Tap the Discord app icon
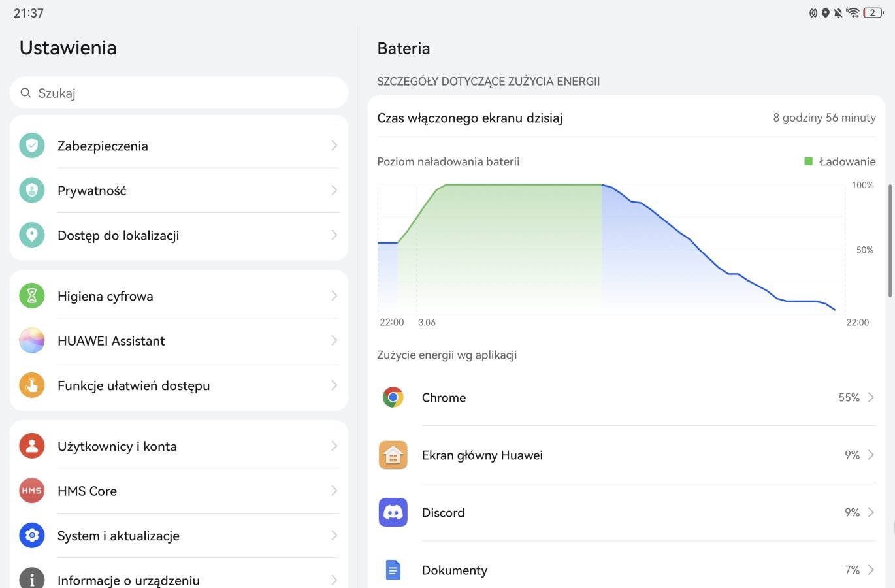This screenshot has width=895, height=588. [393, 512]
